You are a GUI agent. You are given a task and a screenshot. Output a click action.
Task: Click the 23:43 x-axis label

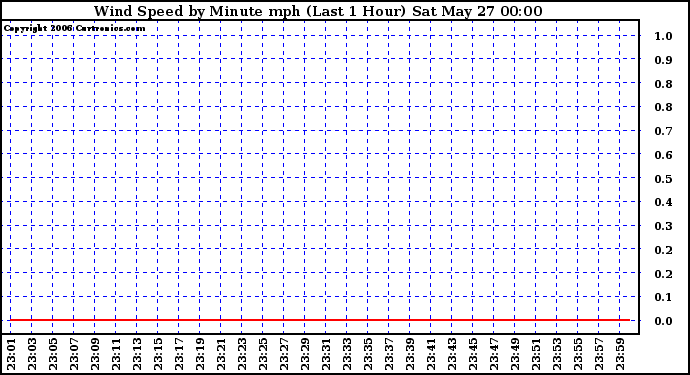click(x=452, y=354)
